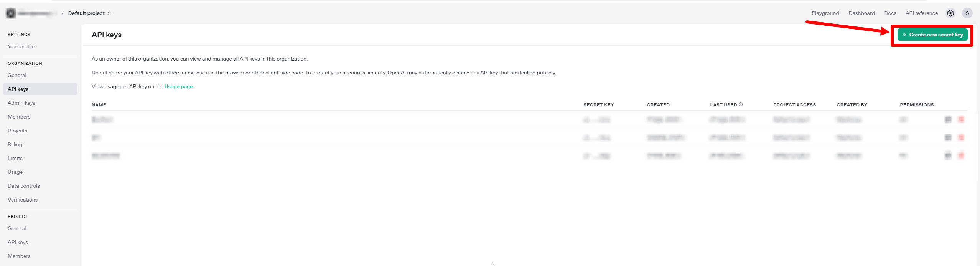980x266 pixels.
Task: Click the edit icon in the second key row
Action: coord(948,137)
